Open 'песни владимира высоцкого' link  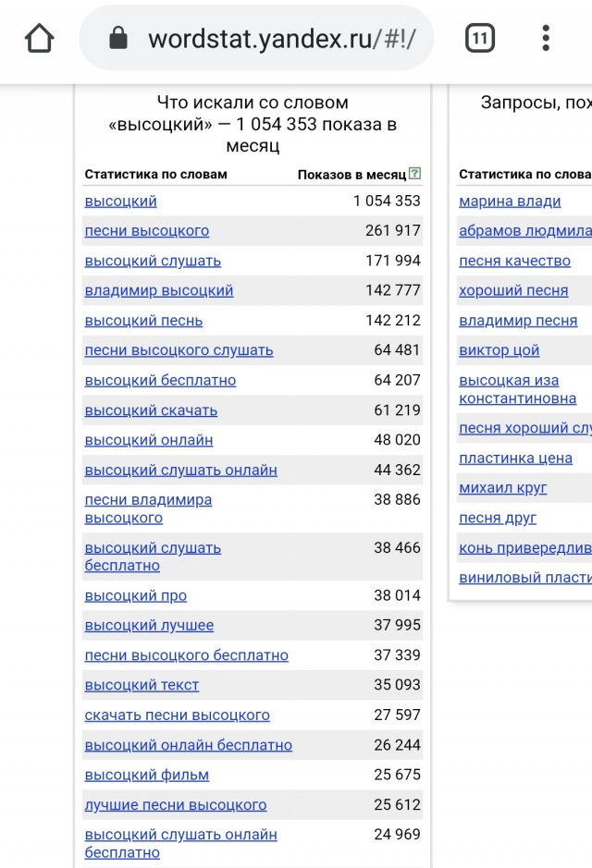tap(148, 508)
